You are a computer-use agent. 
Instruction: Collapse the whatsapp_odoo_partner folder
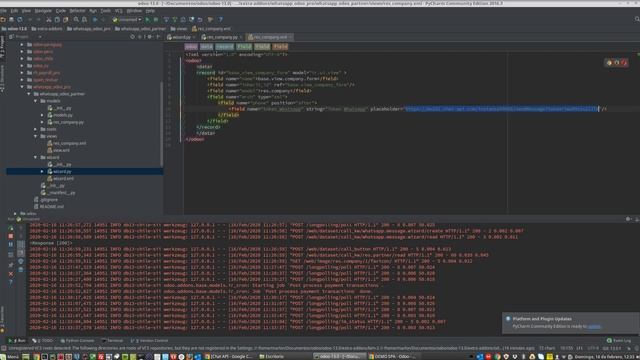pos(29,94)
